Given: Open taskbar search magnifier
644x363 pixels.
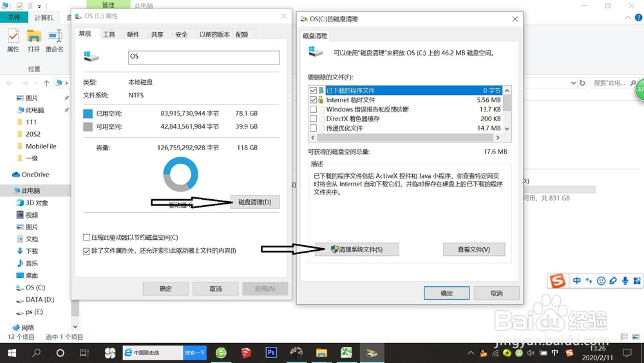Looking at the screenshot, I should pos(37,353).
